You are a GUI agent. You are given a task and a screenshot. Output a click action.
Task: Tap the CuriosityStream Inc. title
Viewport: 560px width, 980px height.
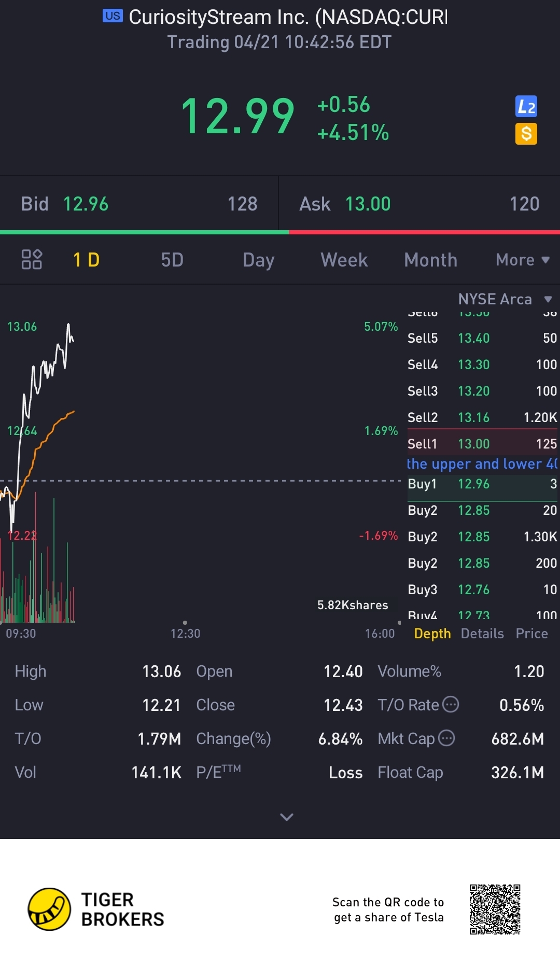287,17
